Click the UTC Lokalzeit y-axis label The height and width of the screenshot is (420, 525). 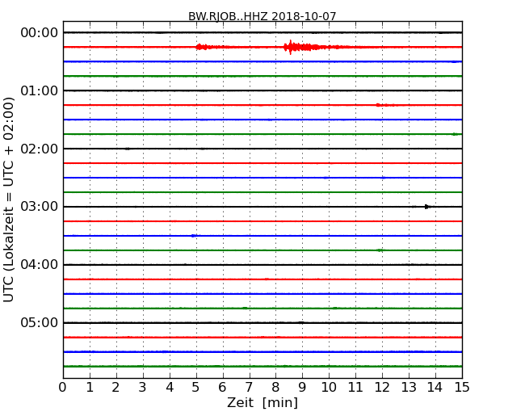pos(9,199)
